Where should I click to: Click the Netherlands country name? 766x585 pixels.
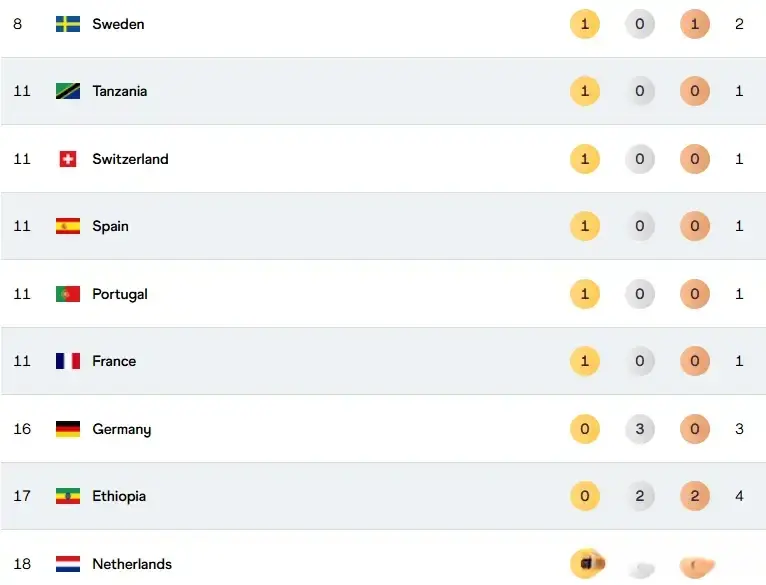(x=132, y=564)
